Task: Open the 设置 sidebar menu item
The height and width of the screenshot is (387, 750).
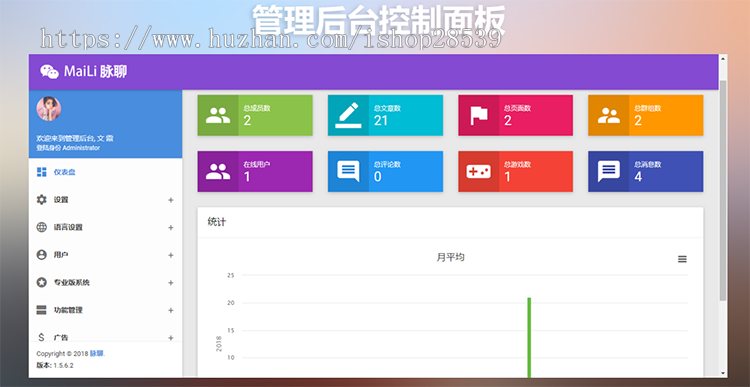Action: click(x=105, y=200)
